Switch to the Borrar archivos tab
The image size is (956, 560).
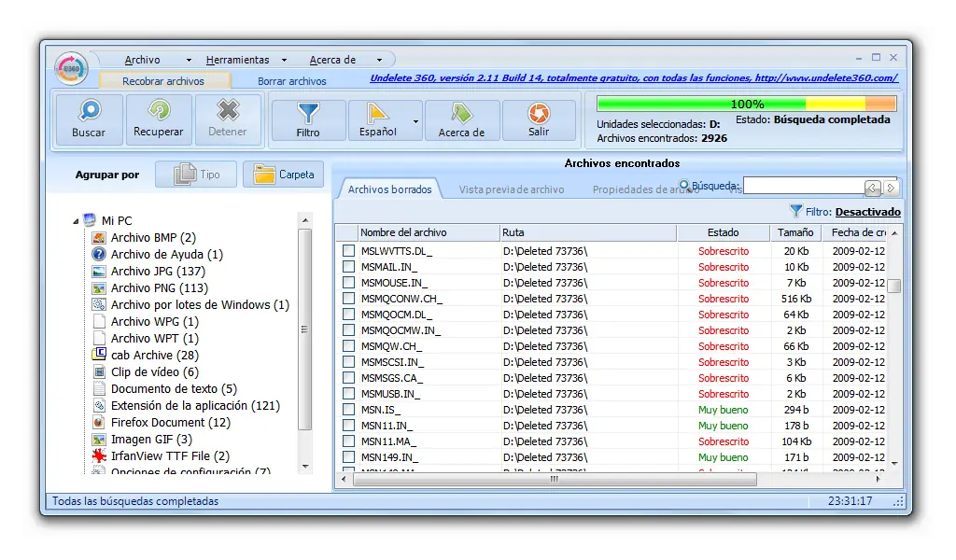click(291, 81)
